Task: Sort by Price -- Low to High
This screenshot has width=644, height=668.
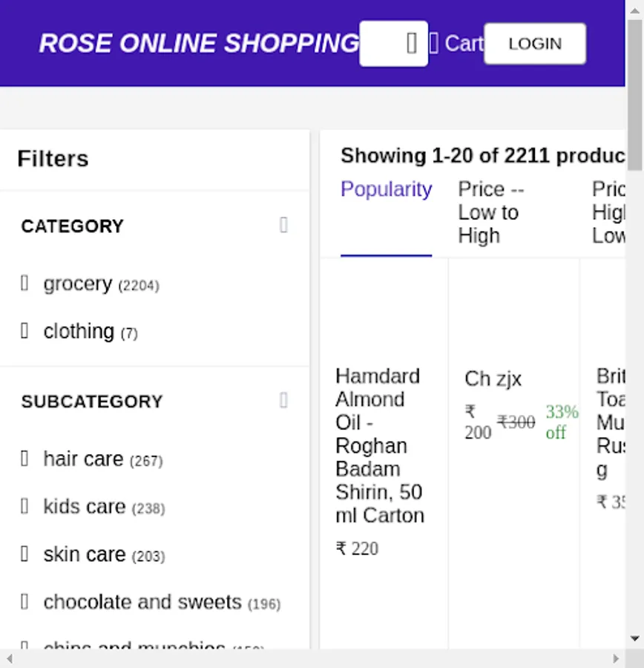Action: [x=490, y=212]
